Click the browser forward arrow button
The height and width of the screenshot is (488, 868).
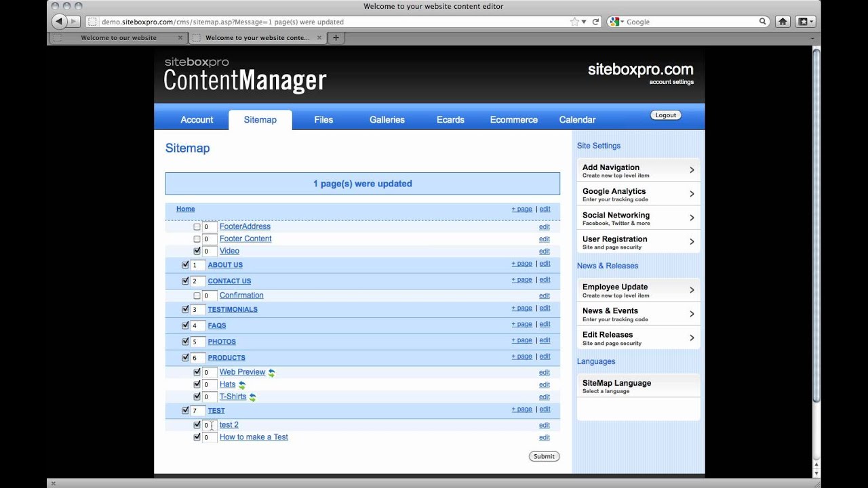tap(75, 22)
